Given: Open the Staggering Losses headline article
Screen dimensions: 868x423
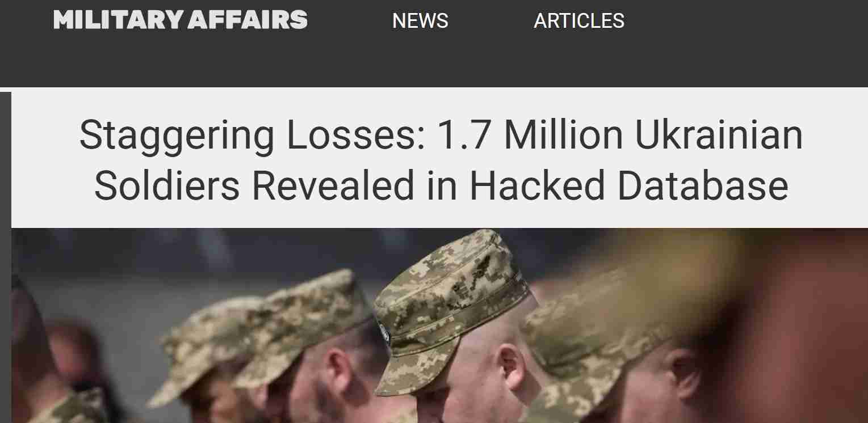Looking at the screenshot, I should 441,160.
